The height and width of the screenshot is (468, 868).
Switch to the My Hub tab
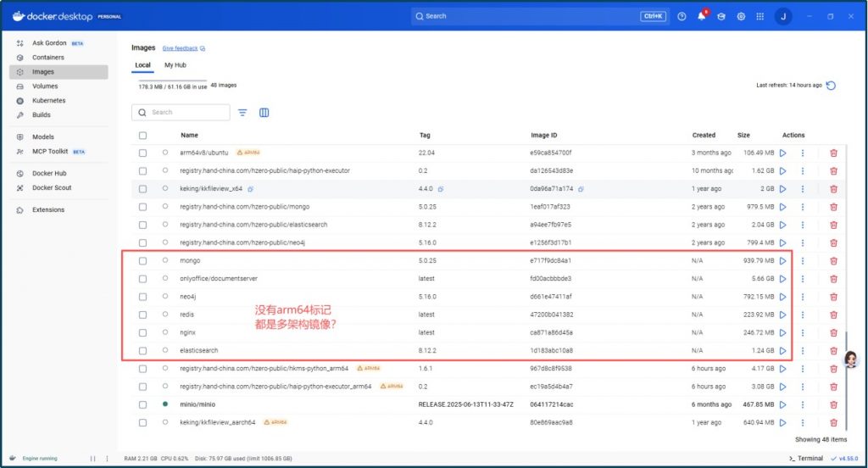175,65
